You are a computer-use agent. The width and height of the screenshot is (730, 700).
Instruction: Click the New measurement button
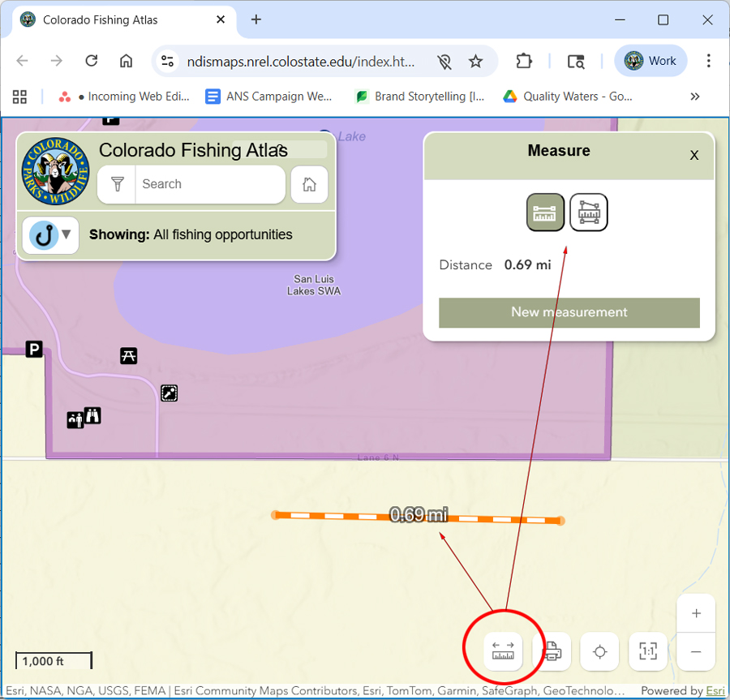click(569, 312)
